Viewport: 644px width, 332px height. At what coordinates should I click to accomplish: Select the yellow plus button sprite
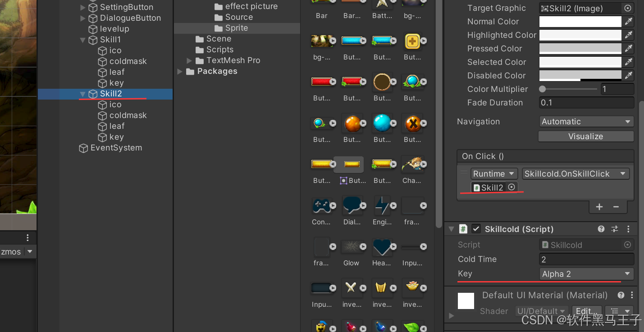pyautogui.click(x=412, y=41)
